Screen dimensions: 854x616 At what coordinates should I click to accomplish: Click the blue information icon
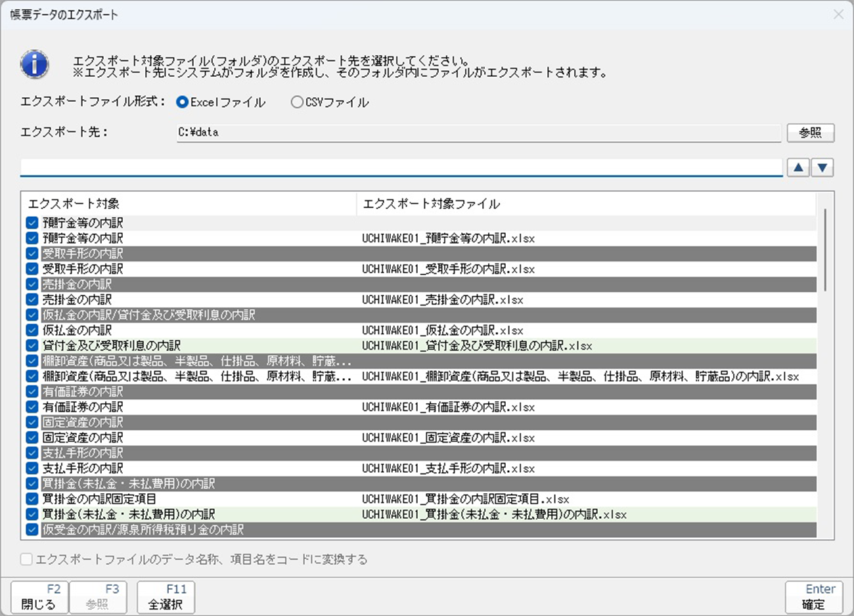click(x=34, y=64)
